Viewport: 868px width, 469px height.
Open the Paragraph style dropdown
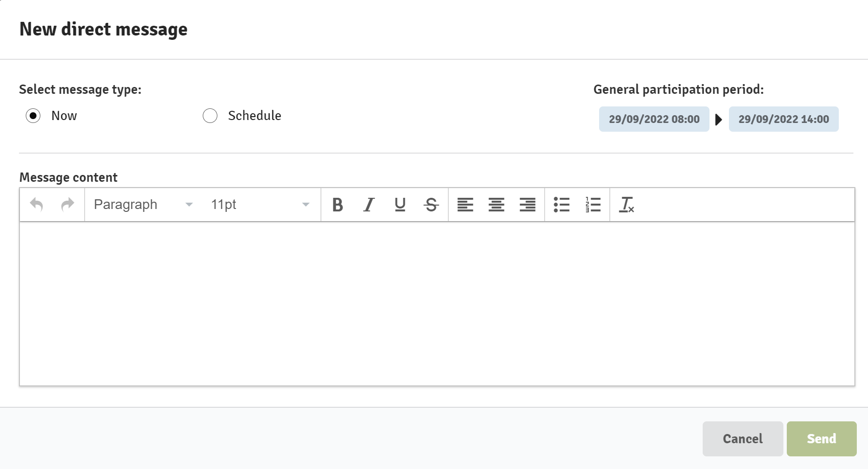pos(143,205)
